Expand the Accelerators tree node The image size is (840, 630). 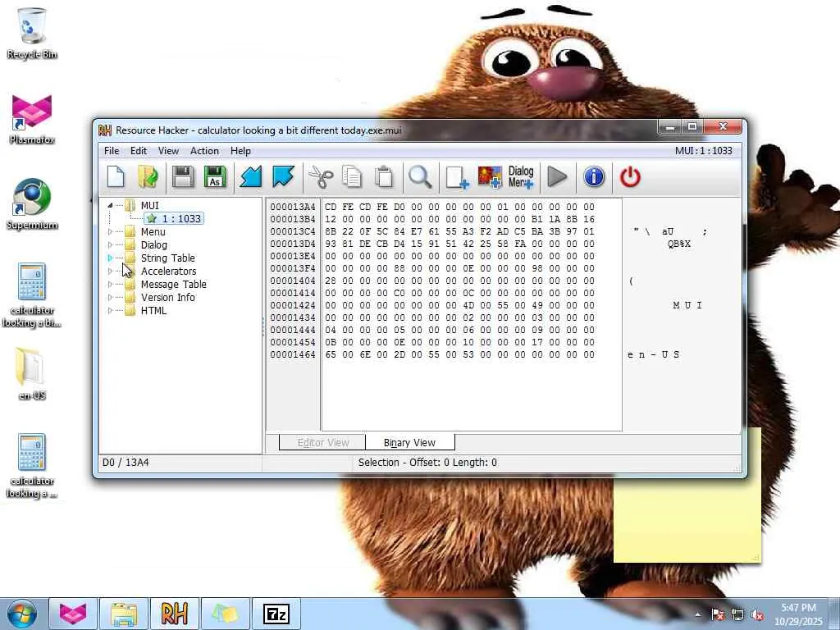click(110, 271)
